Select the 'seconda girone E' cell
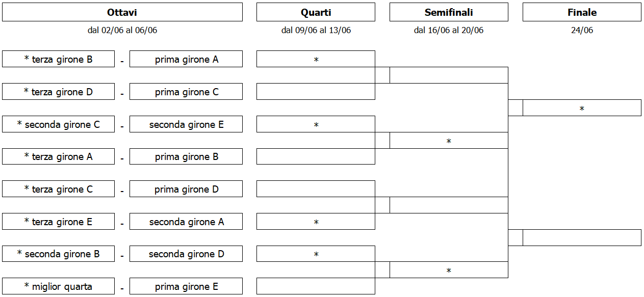 pos(186,124)
